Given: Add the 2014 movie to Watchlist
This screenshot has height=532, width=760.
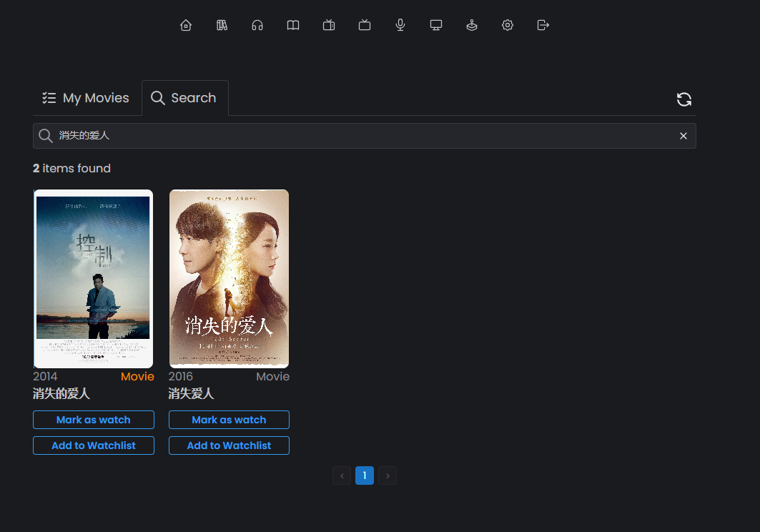Looking at the screenshot, I should [x=94, y=445].
